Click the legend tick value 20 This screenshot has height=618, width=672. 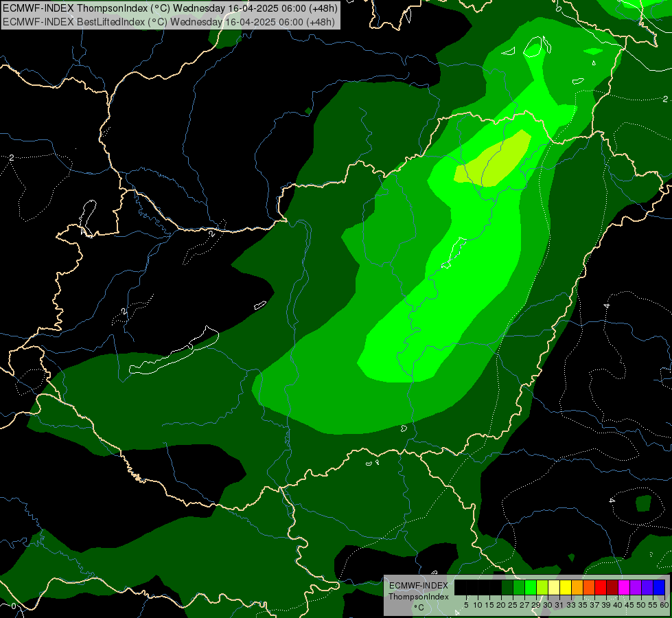point(501,605)
